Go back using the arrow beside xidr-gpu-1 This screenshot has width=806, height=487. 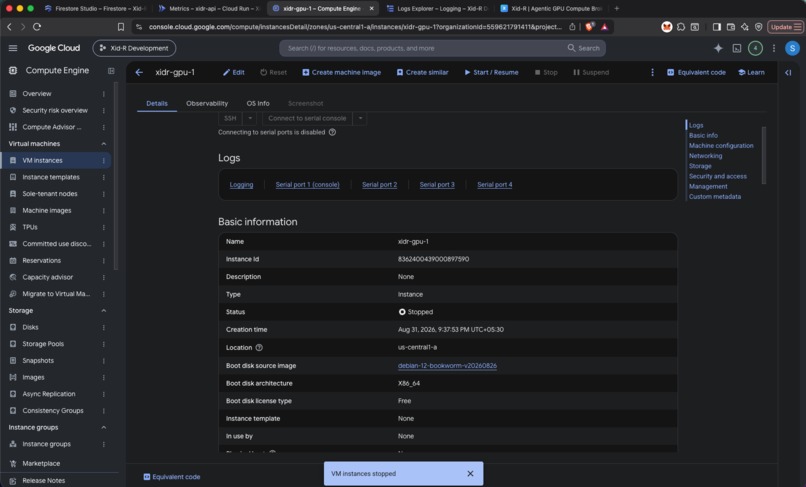139,73
